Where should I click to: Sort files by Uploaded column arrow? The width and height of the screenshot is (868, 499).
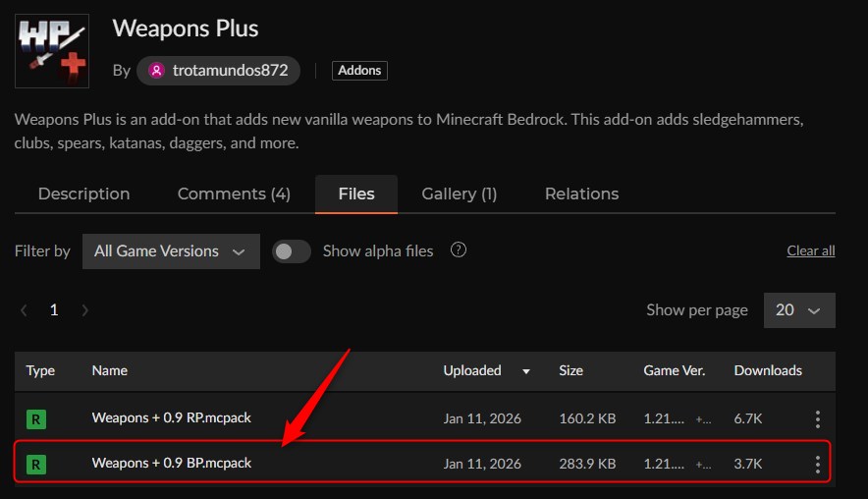coord(526,371)
